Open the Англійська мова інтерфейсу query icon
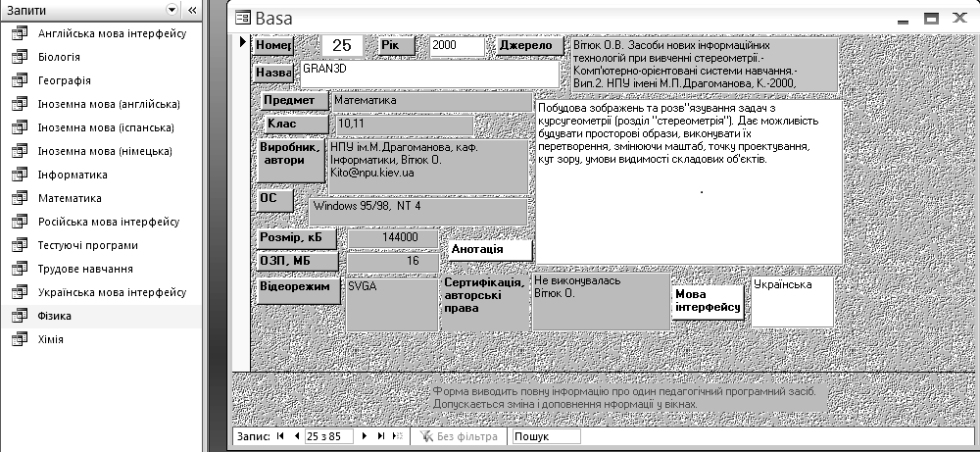Screen dimensions: 980x452 pyautogui.click(x=20, y=33)
